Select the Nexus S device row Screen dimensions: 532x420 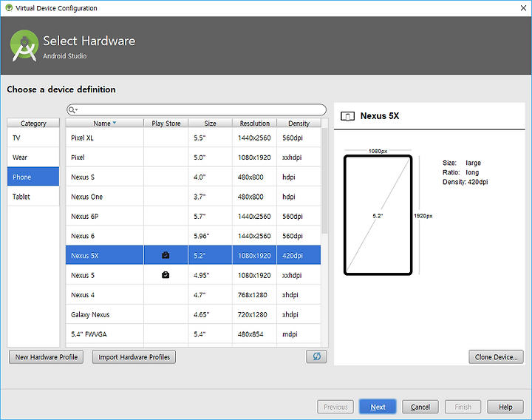[193, 177]
